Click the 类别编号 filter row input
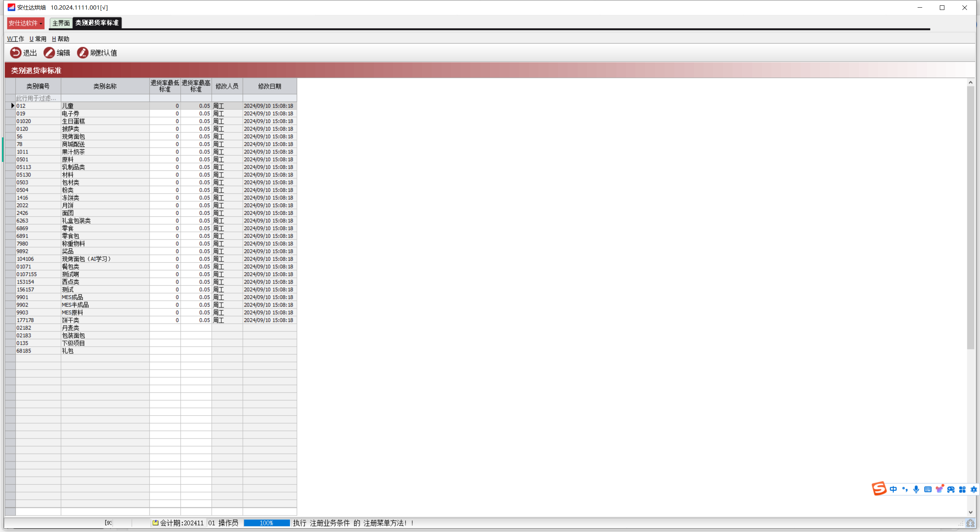The width and height of the screenshot is (980, 532). coord(38,98)
